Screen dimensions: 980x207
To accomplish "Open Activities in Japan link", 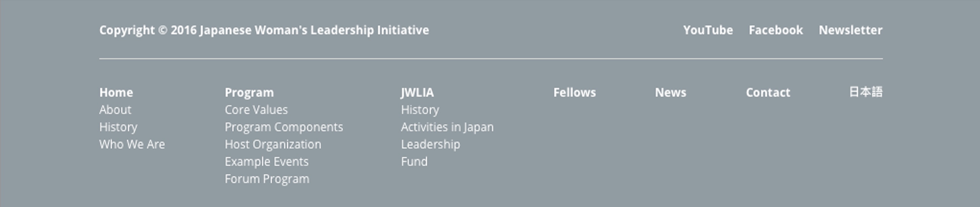I will tap(447, 127).
